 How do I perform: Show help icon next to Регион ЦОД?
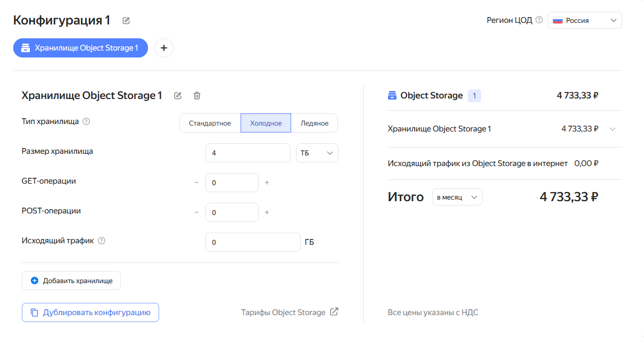click(x=539, y=20)
